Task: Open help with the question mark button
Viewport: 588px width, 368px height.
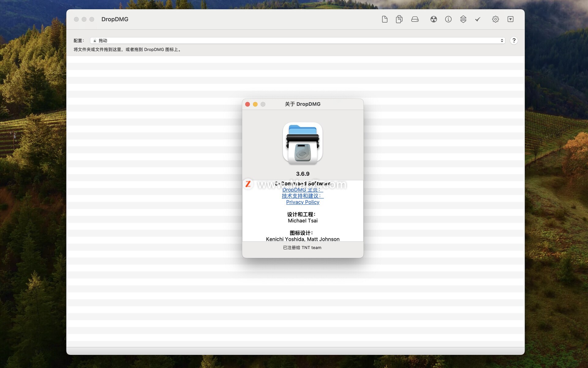Action: 514,40
